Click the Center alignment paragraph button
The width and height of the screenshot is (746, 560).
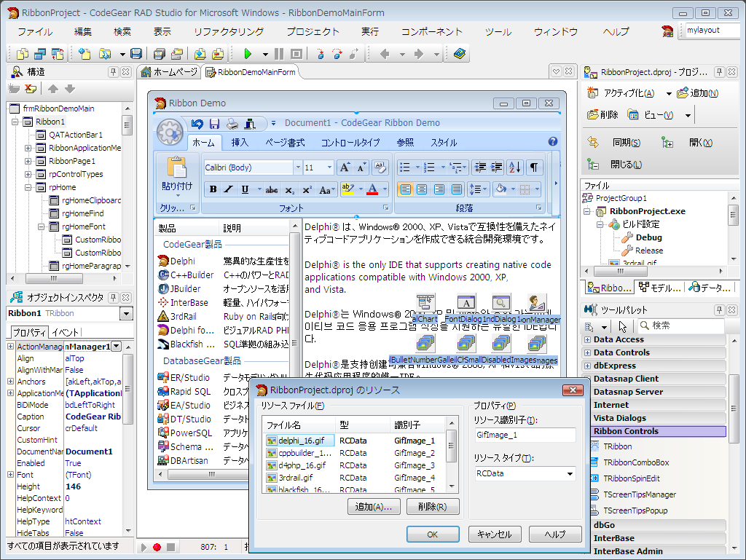pos(422,189)
